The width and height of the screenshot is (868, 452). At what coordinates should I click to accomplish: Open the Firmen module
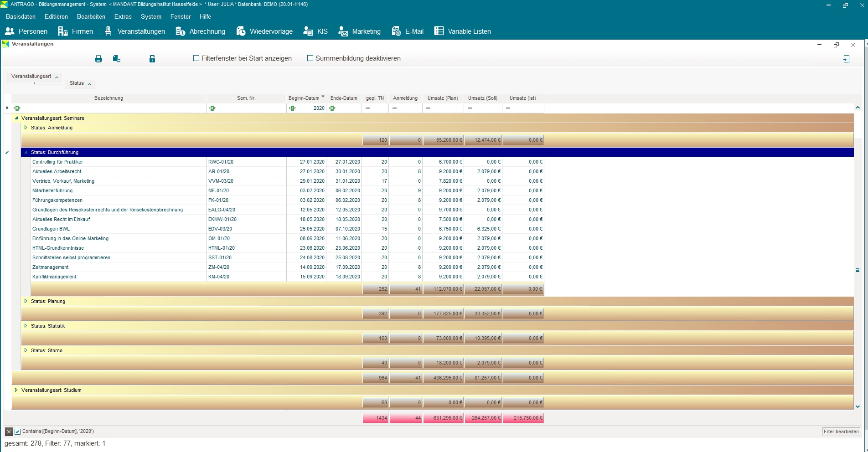click(76, 31)
